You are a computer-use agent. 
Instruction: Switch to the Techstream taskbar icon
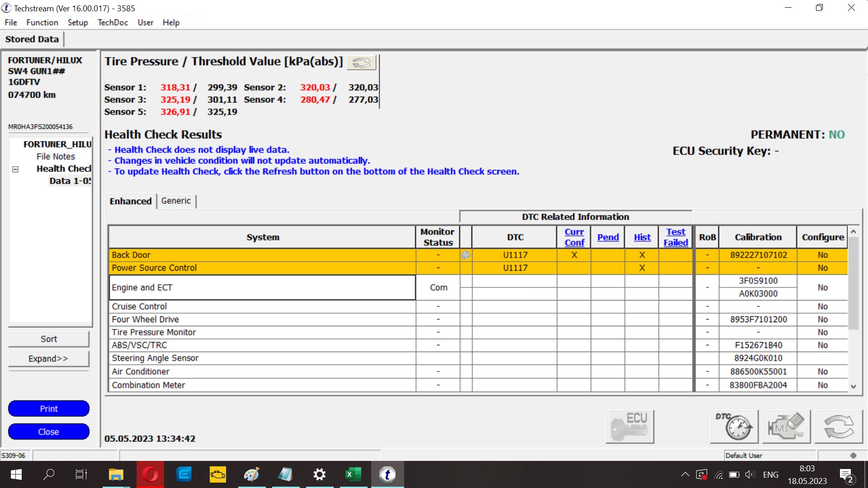point(387,474)
